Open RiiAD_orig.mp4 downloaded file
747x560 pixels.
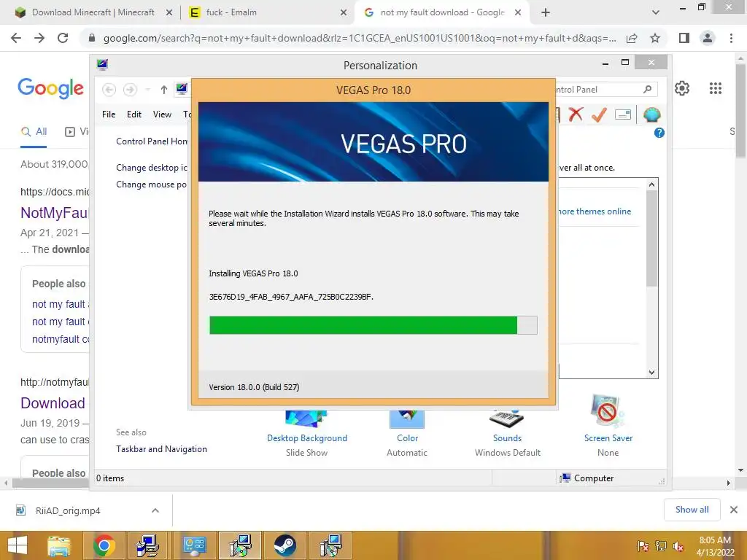[68, 510]
